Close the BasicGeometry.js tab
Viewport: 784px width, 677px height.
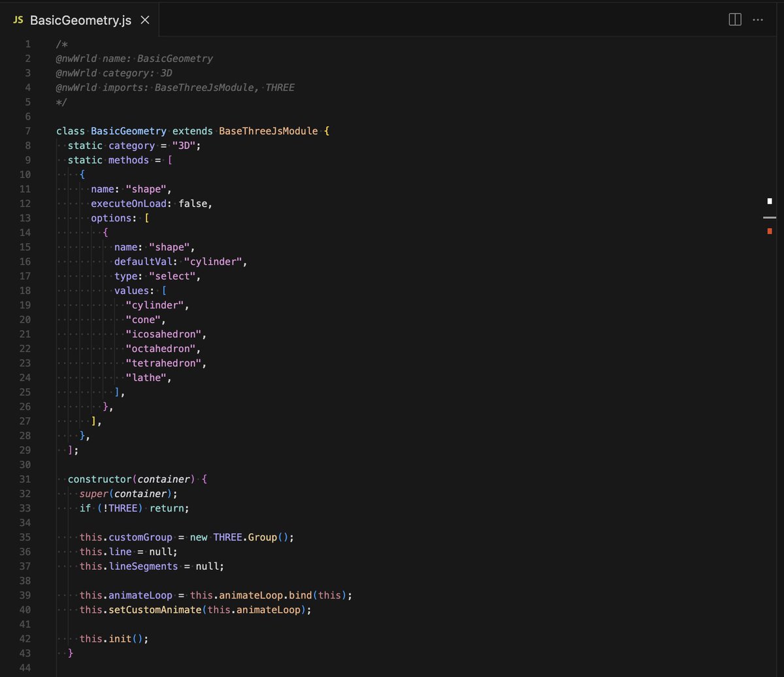click(145, 20)
